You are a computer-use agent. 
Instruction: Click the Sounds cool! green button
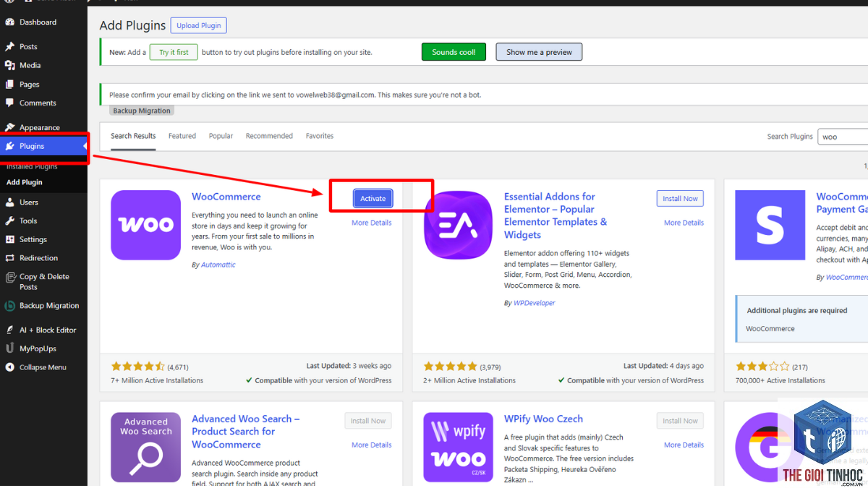pyautogui.click(x=454, y=52)
